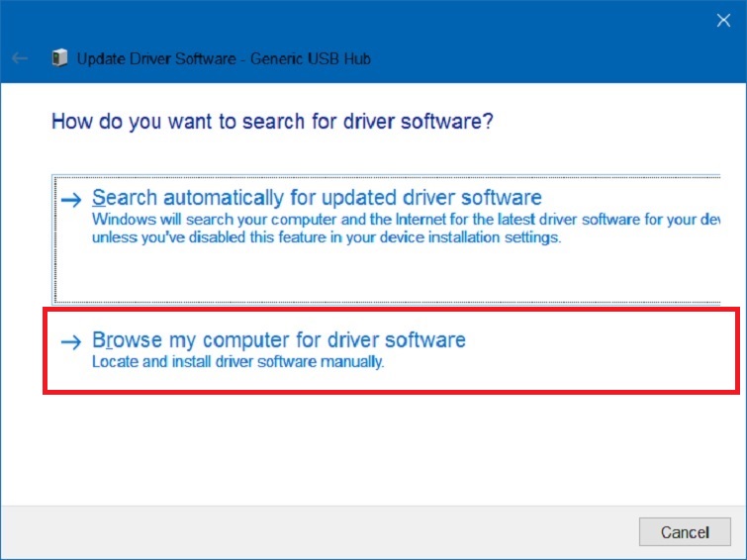Choose Search automatically for updated driver software
The width and height of the screenshot is (747, 560).
[x=386, y=239]
